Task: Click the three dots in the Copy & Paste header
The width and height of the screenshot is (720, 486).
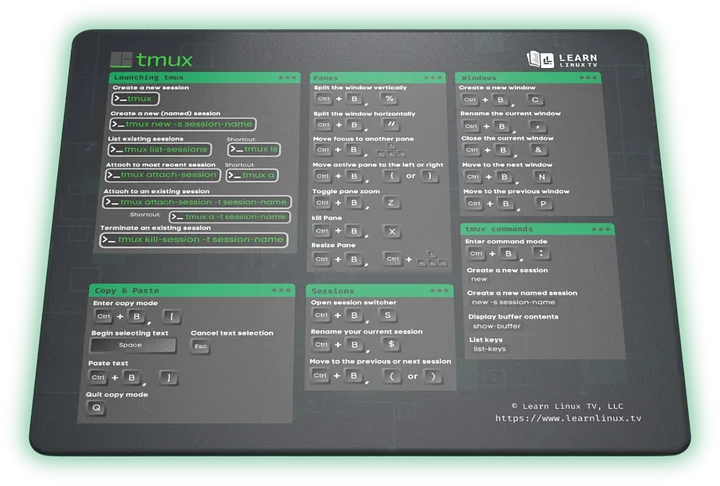Action: tap(281, 290)
